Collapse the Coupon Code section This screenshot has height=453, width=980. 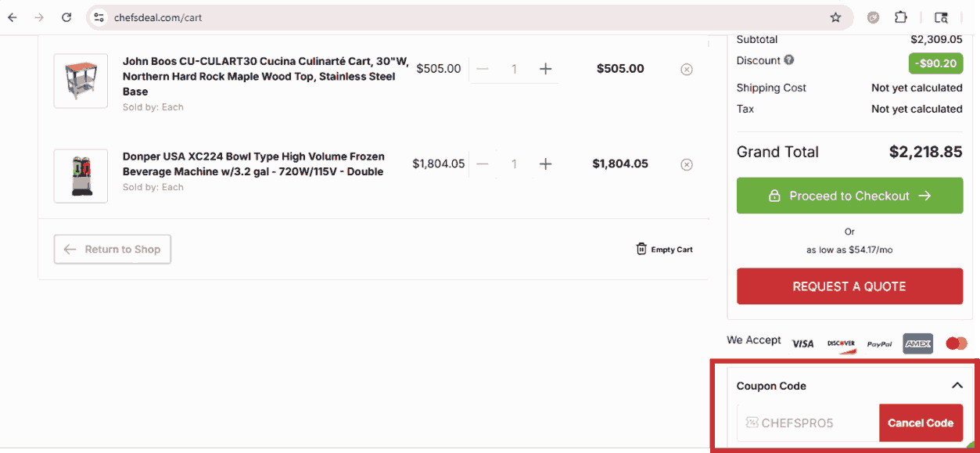(957, 386)
